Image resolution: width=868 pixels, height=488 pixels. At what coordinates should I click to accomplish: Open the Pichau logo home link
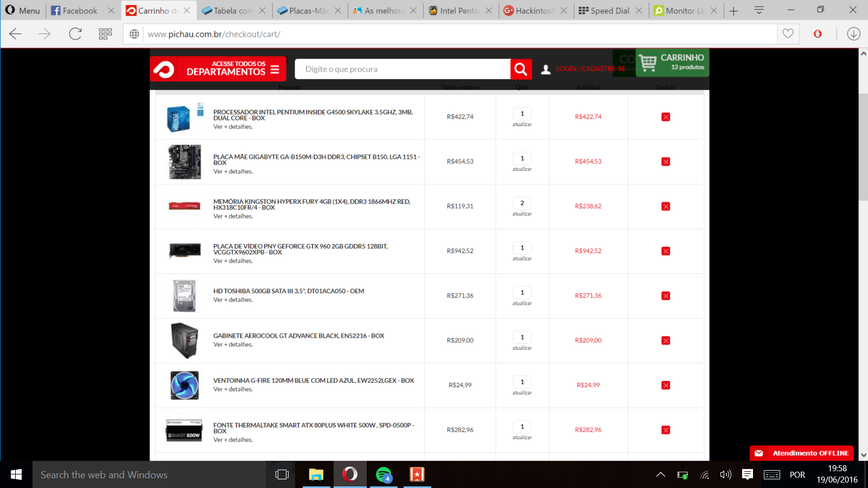coord(164,69)
